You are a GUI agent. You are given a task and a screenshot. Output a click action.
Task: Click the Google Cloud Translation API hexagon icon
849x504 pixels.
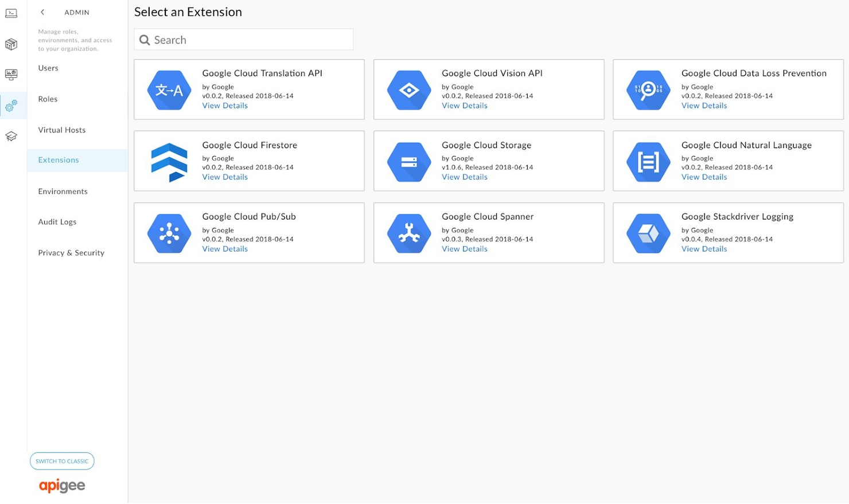169,89
